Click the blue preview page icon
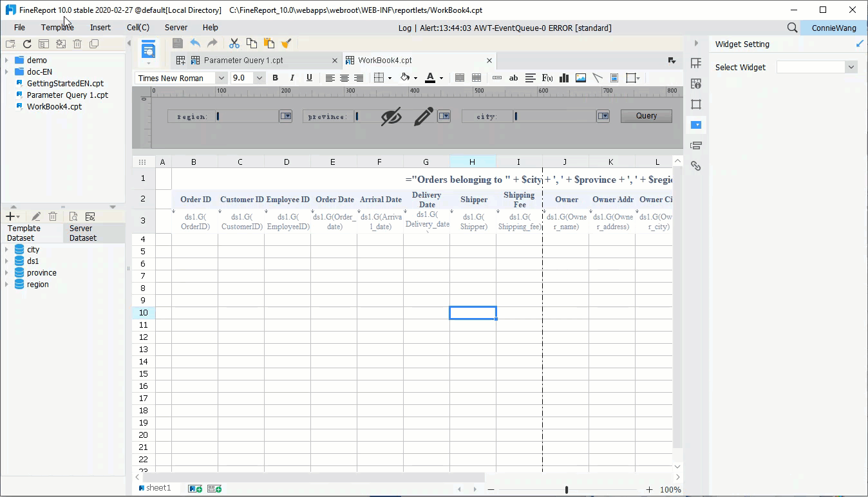 (149, 50)
